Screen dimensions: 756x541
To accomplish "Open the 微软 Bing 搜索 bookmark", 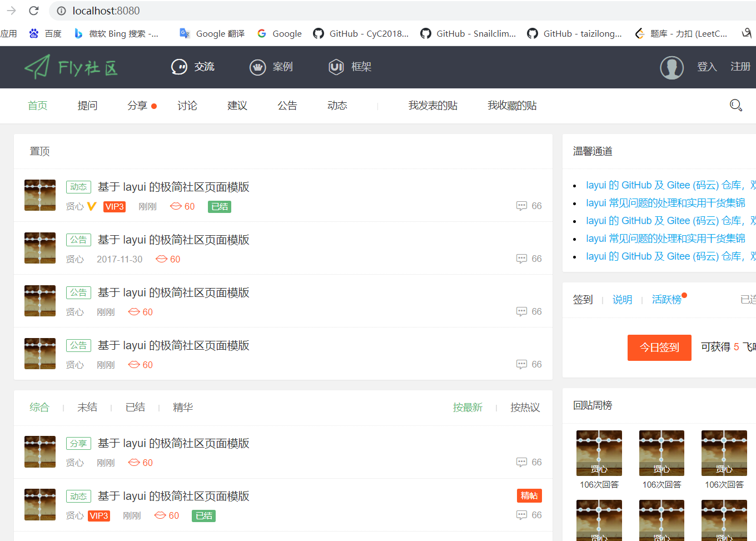I will click(x=116, y=33).
